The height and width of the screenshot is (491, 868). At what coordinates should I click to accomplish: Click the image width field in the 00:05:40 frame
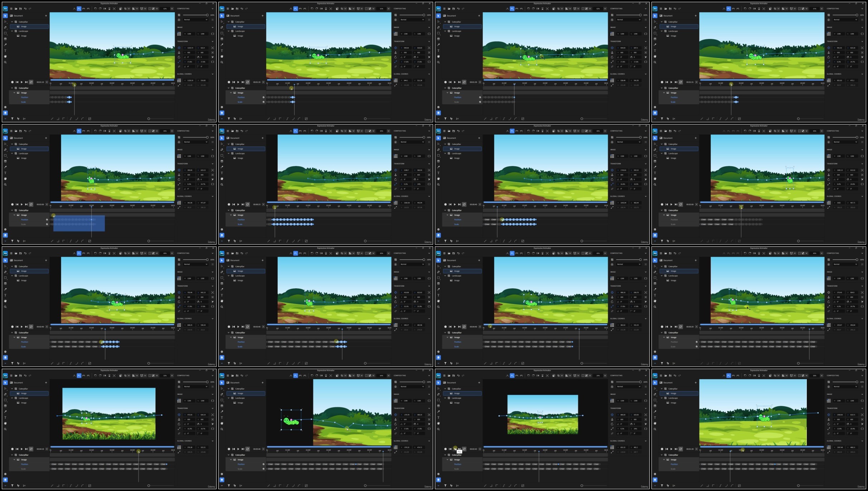coord(406,401)
